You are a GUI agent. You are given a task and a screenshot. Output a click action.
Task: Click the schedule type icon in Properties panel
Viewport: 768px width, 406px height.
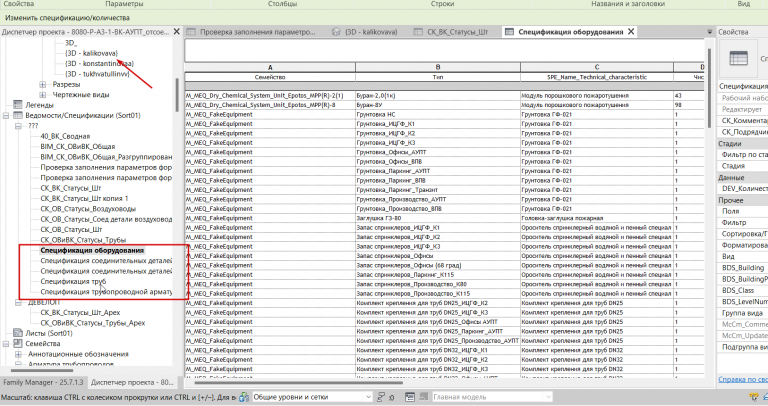[738, 58]
